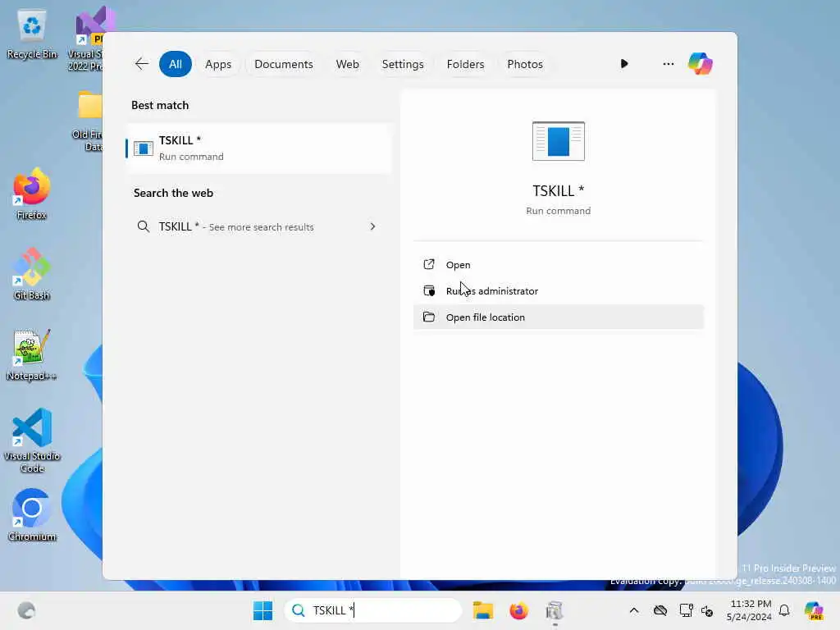Click the Open external-link icon
The image size is (840, 630).
coord(428,264)
